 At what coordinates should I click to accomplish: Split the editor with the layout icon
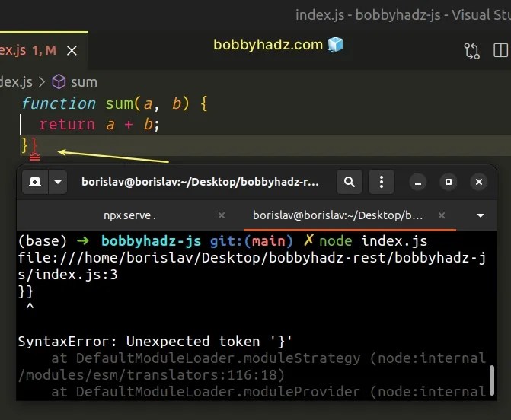pyautogui.click(x=501, y=50)
